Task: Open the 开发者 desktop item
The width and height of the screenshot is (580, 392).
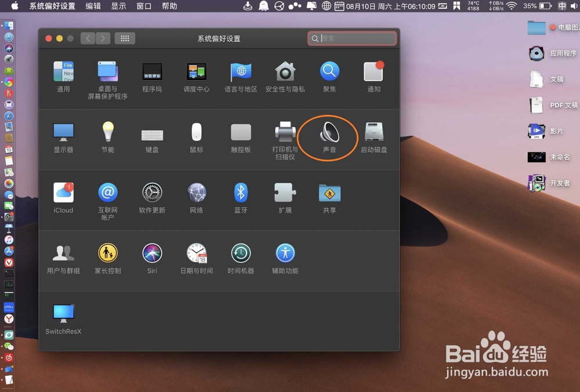Action: (x=549, y=183)
